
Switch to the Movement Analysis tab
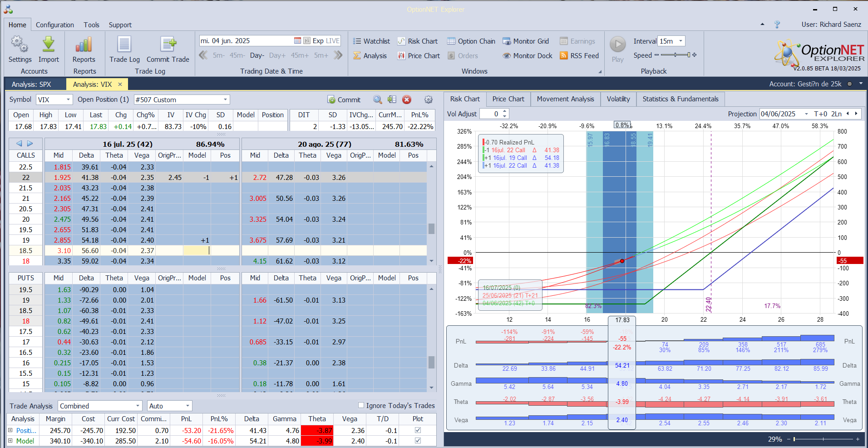coord(565,99)
